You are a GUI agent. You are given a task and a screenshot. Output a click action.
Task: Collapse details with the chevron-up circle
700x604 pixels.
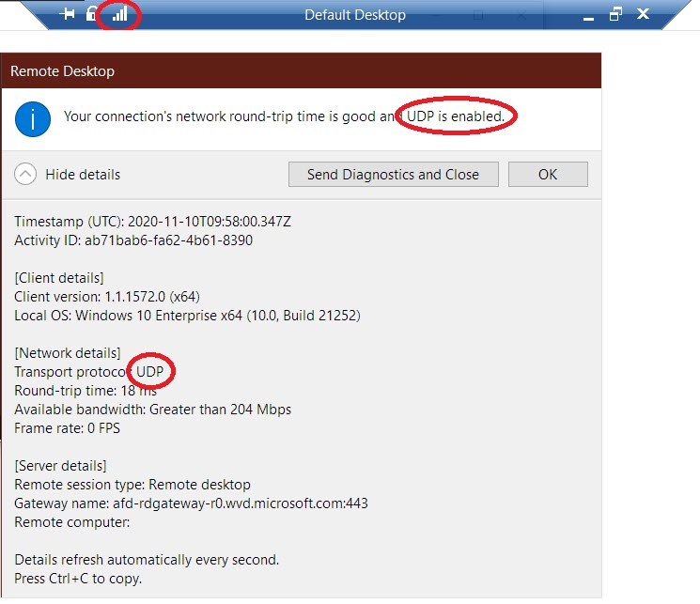(x=25, y=174)
